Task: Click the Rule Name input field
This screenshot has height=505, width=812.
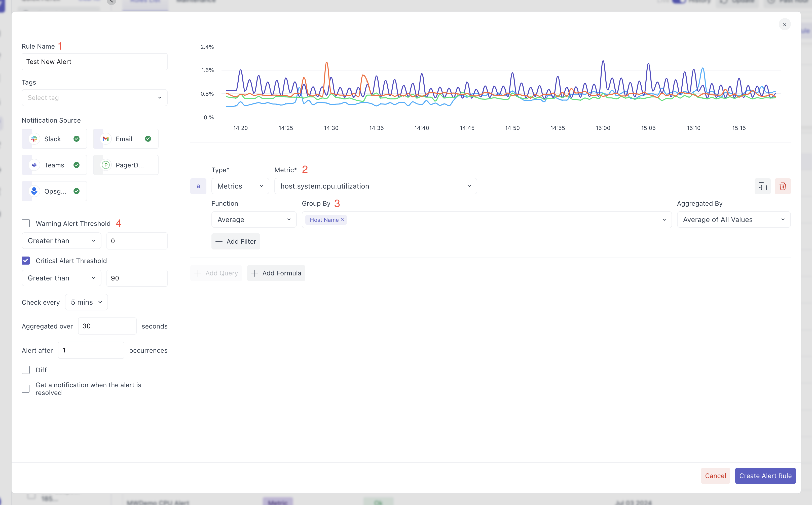Action: click(94, 62)
